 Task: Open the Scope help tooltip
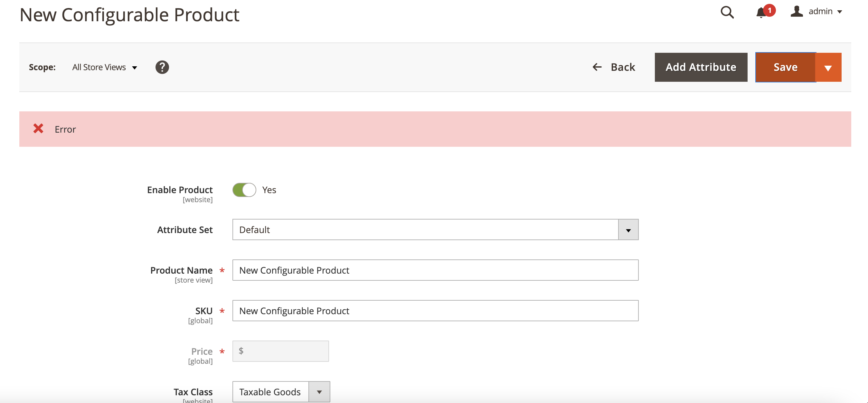162,67
